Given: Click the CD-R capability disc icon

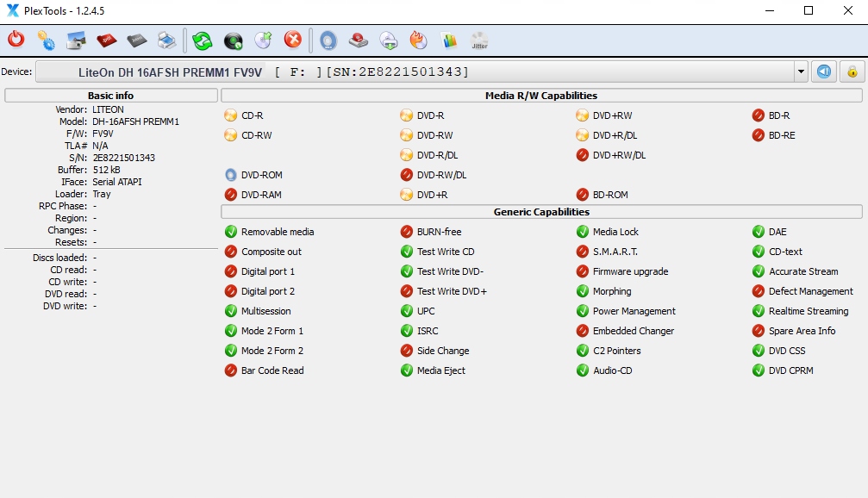Looking at the screenshot, I should coord(231,115).
